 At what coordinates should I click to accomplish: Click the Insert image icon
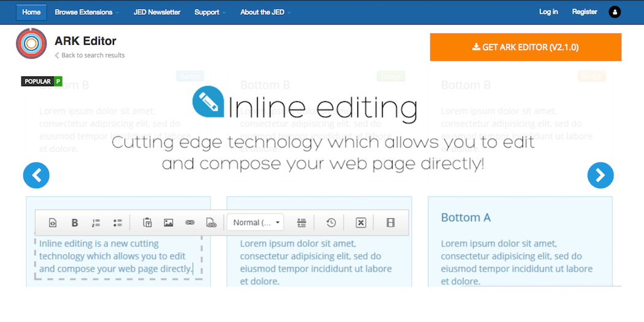point(169,223)
